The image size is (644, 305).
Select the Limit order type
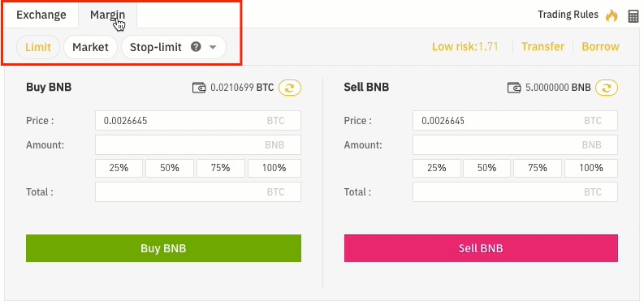[38, 47]
